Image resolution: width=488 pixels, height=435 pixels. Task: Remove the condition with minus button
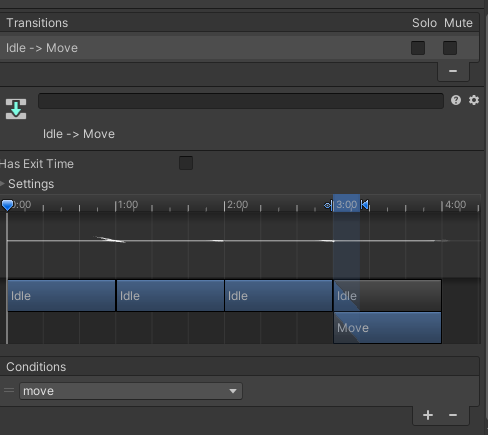tap(453, 415)
